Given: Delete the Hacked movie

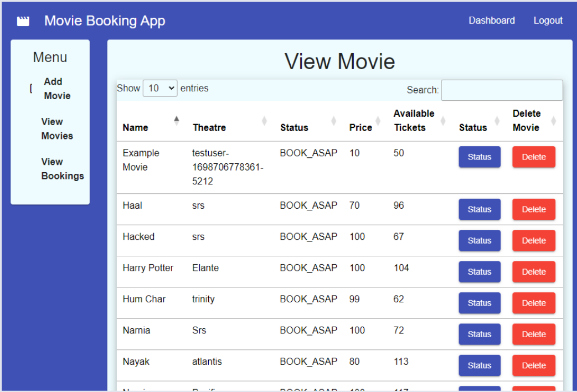Looking at the screenshot, I should pos(533,241).
